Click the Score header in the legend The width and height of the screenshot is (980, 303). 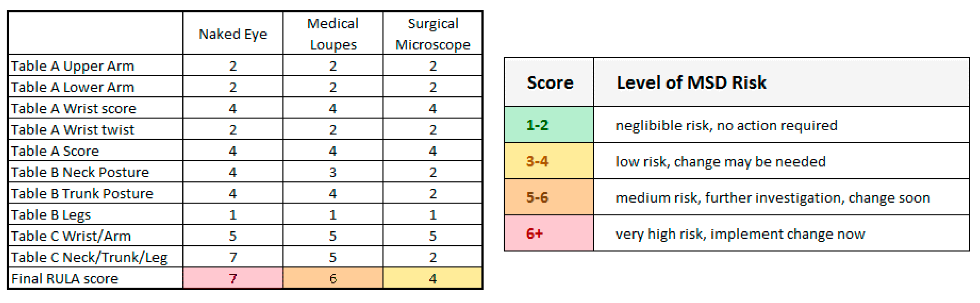pyautogui.click(x=550, y=83)
